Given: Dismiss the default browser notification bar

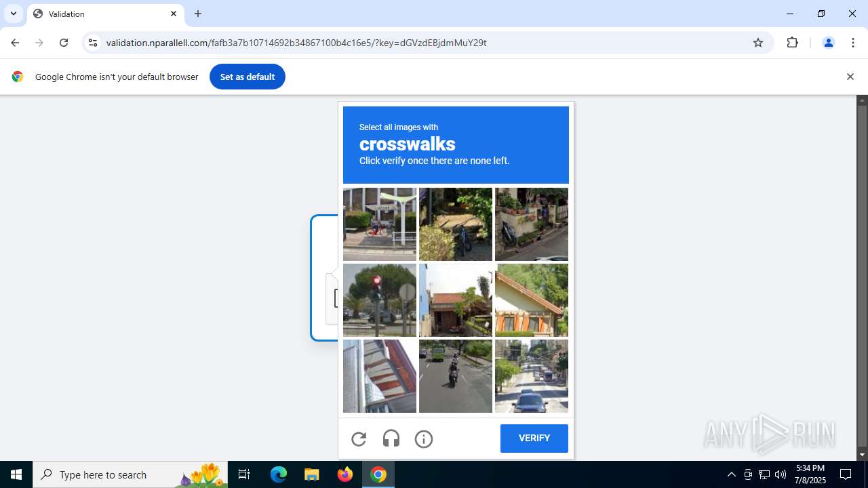Looking at the screenshot, I should [850, 77].
